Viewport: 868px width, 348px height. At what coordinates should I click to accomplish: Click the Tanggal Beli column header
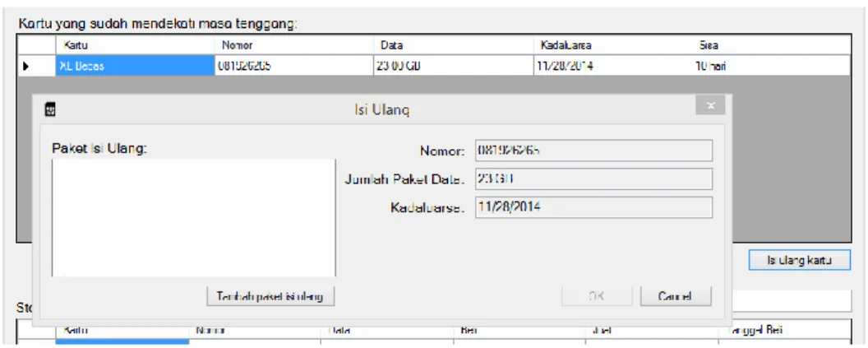coord(784,330)
